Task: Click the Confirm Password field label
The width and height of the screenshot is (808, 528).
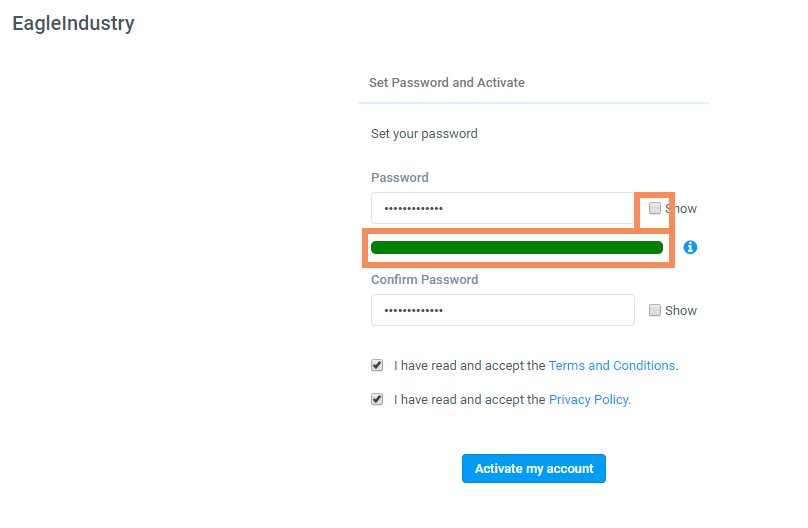Action: [x=424, y=279]
